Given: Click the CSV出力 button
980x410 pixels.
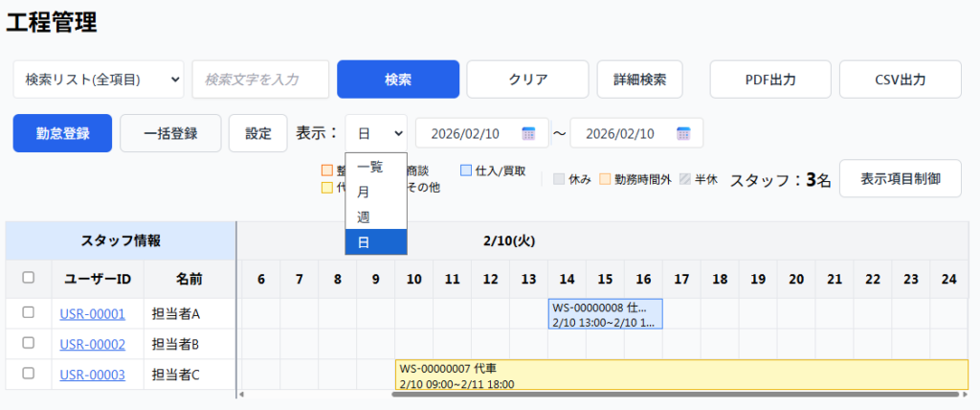Looking at the screenshot, I should [x=900, y=80].
